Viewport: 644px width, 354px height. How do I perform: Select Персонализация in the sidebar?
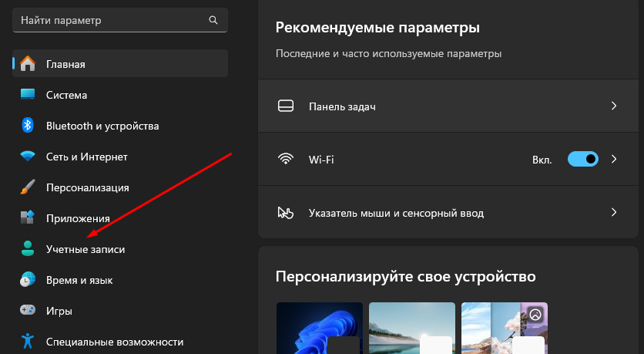(x=120, y=187)
